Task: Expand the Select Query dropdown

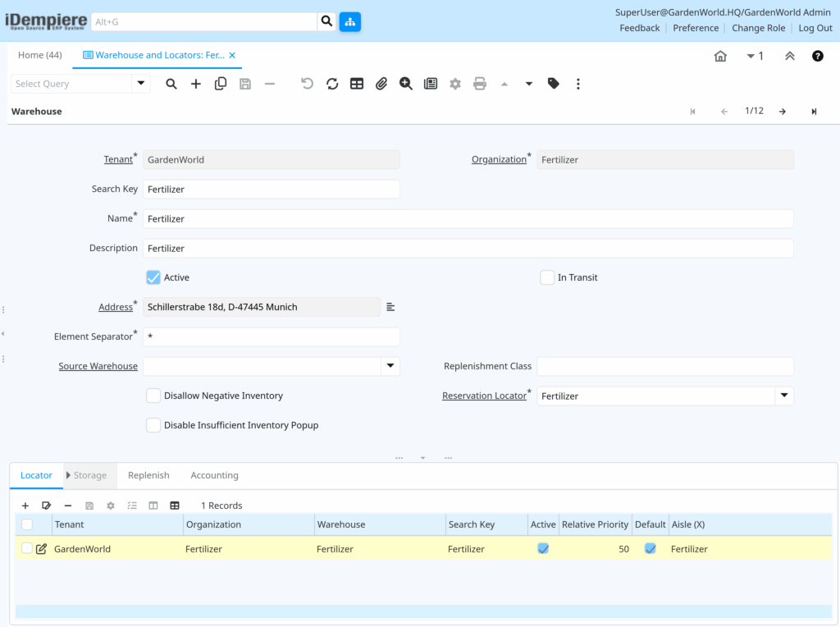Action: tap(141, 83)
